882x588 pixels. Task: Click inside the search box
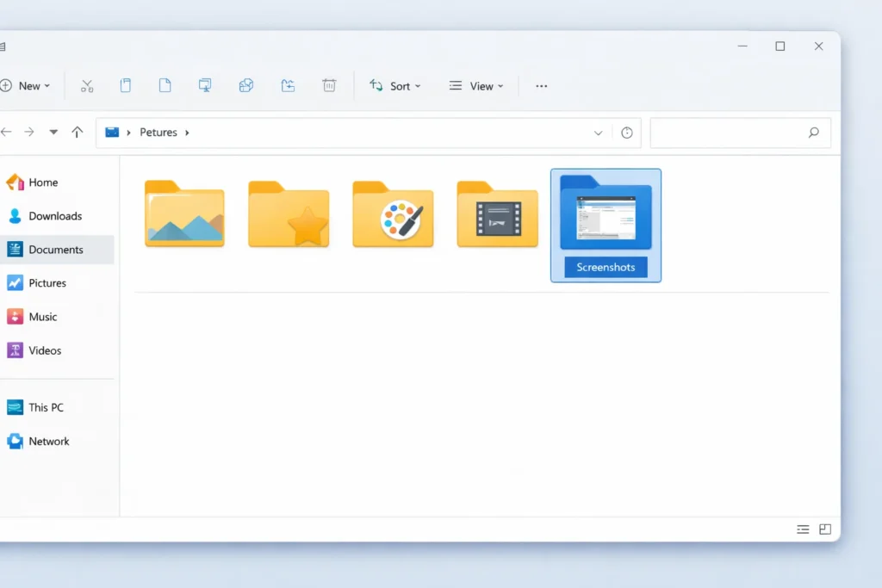(736, 132)
